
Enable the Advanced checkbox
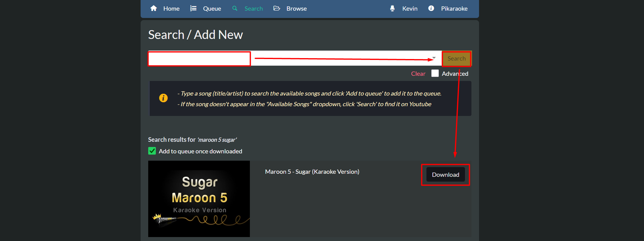[x=435, y=74]
